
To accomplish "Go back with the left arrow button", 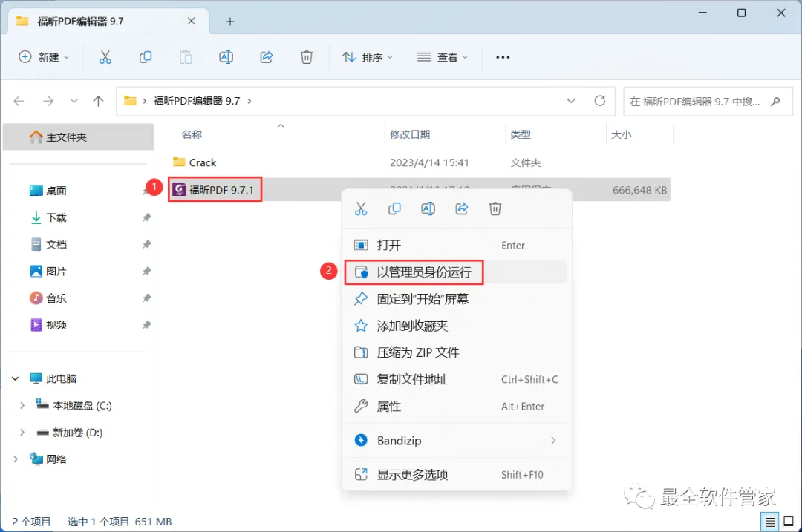I will 19,101.
